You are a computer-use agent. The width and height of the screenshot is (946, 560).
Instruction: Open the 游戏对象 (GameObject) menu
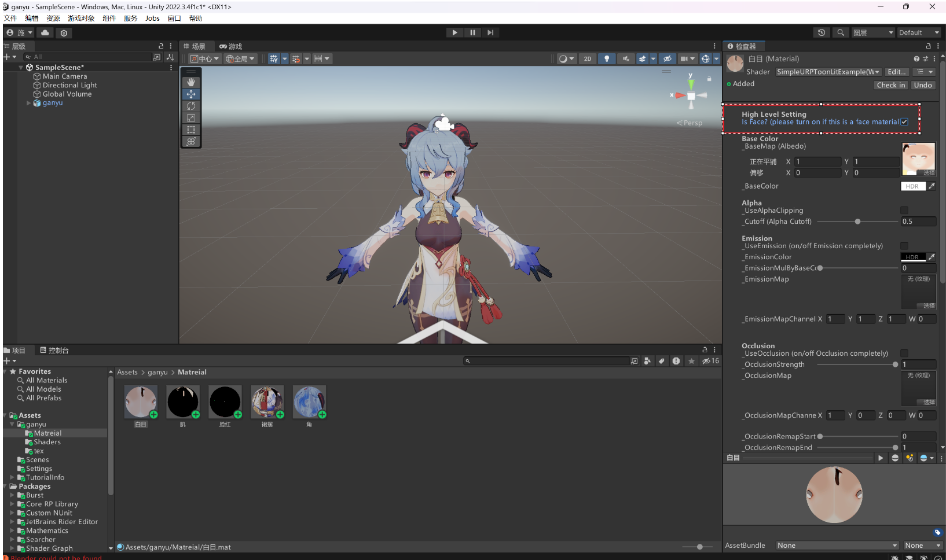[81, 19]
